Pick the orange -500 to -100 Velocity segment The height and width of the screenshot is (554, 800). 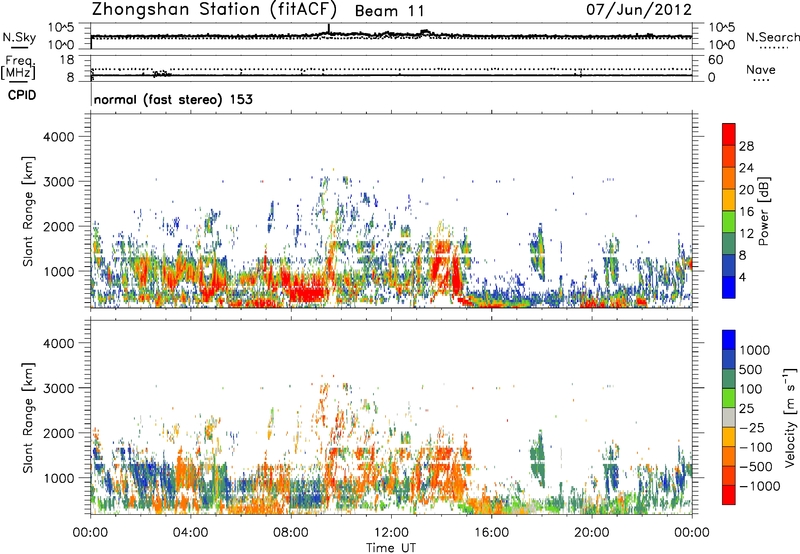729,457
